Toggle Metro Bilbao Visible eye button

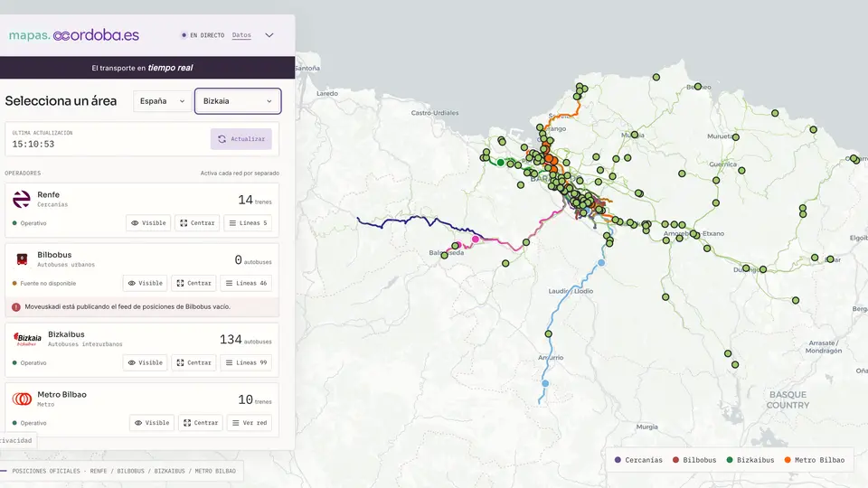[152, 423]
